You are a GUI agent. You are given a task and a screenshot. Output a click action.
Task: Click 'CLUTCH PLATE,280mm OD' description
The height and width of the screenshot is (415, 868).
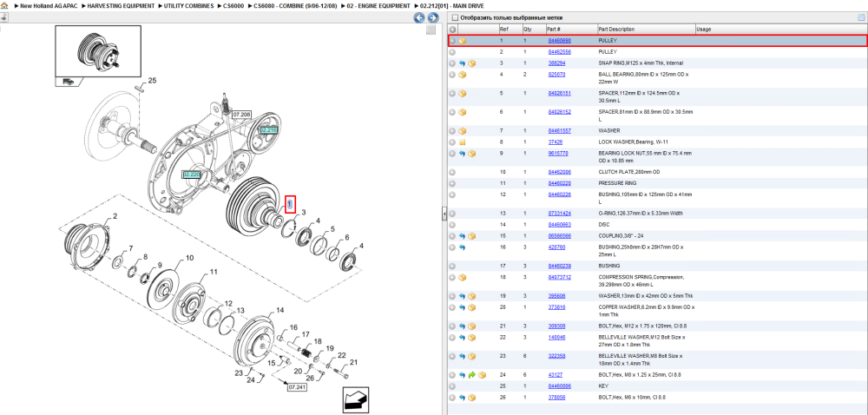628,172
